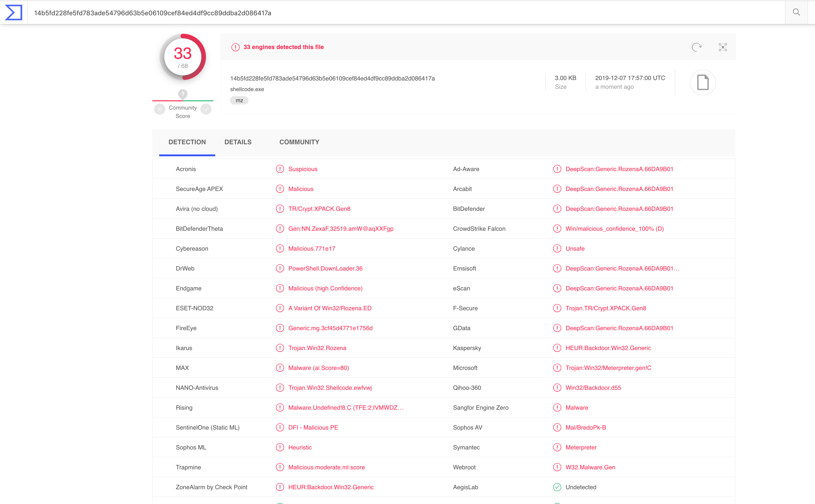Image resolution: width=815 pixels, height=504 pixels.
Task: Click the file hash in the summary panel
Action: (x=333, y=79)
